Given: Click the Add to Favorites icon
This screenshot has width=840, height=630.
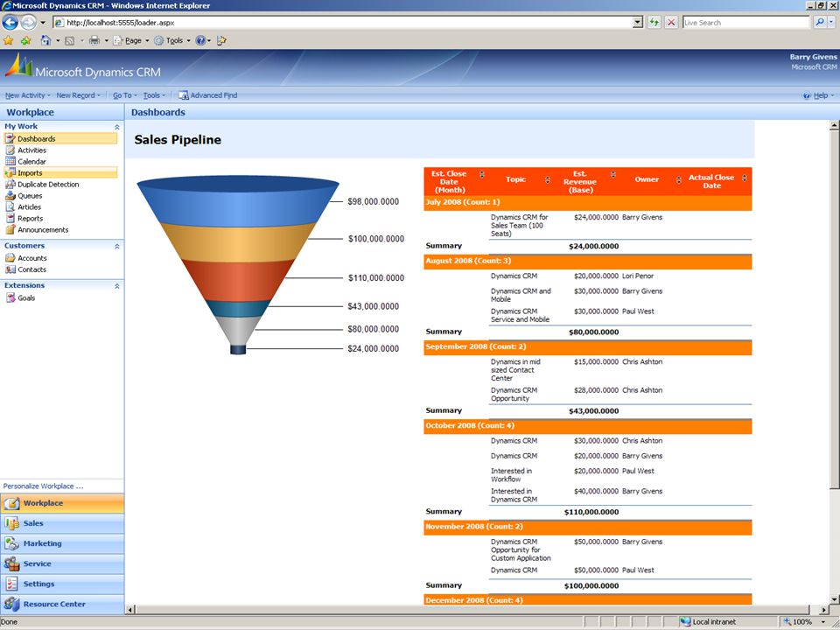Looking at the screenshot, I should 25,41.
